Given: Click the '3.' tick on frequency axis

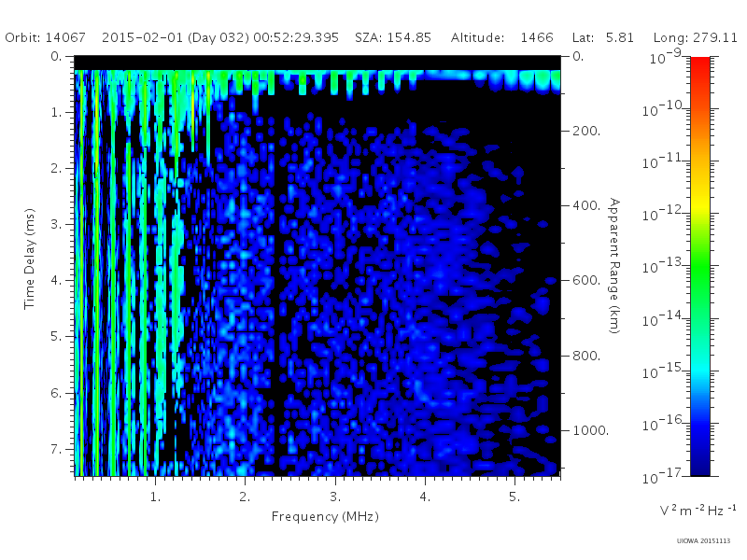Looking at the screenshot, I should 335,497.
